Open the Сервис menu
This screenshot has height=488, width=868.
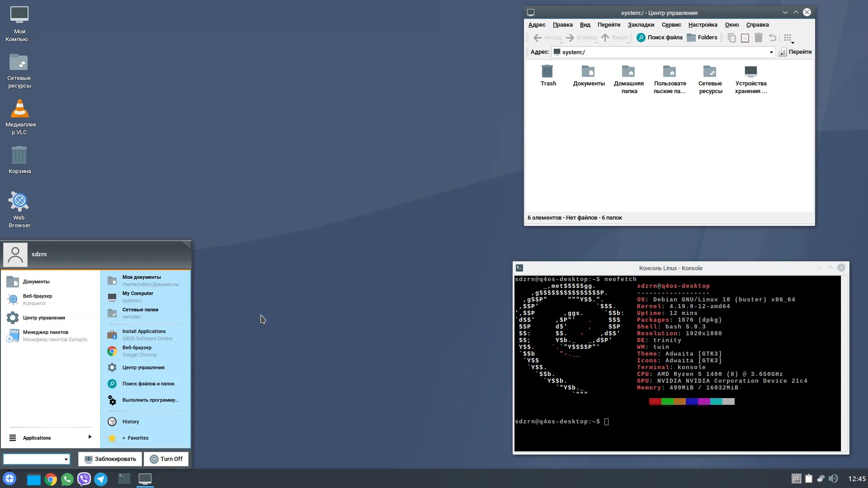671,25
